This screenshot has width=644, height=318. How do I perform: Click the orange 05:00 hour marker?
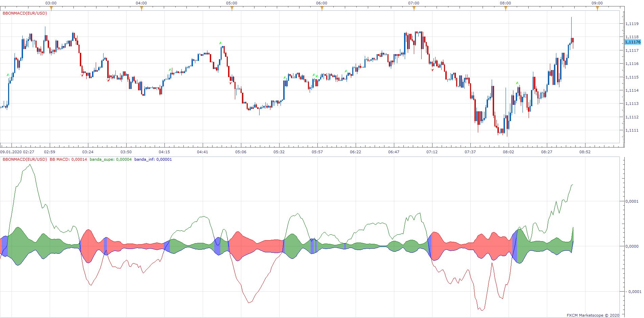232,8
